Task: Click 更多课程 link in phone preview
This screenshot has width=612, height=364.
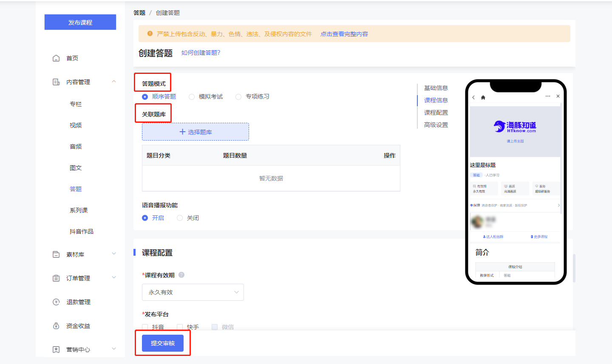Action: point(541,237)
